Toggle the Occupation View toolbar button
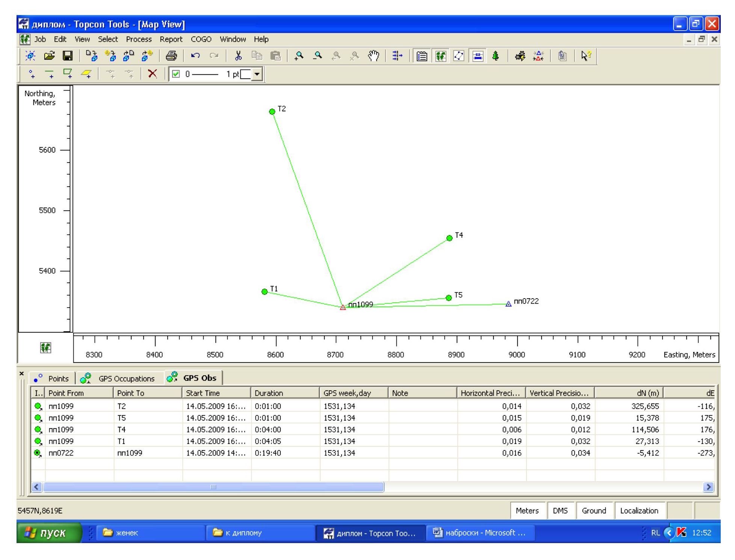Screen dimensions: 735x560 coord(478,56)
